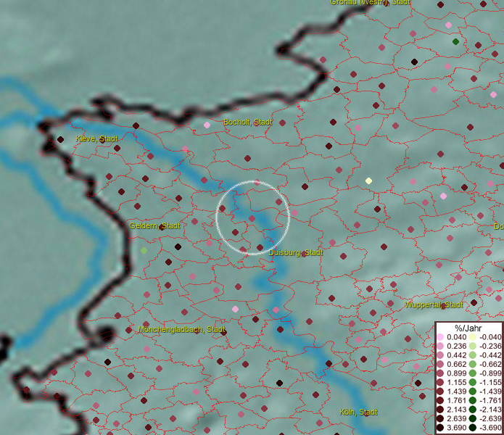Click legend value text '1.761'
The image size is (504, 435).
coord(456,401)
